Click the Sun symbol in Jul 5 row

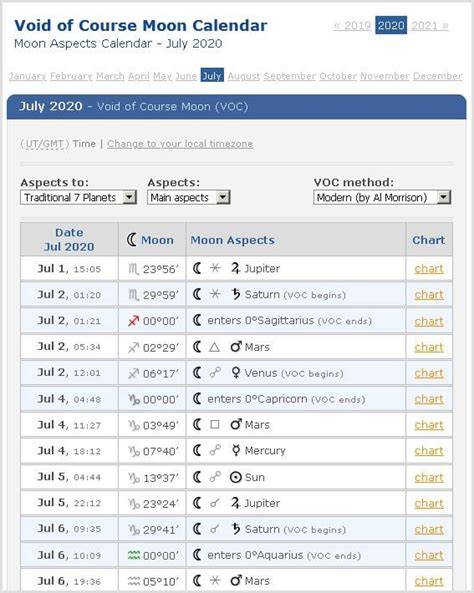point(235,477)
